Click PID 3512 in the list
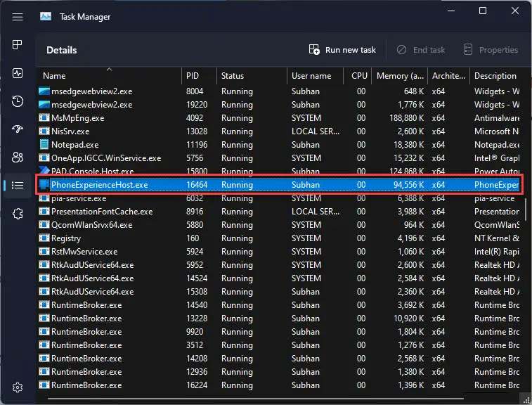Screen dimensions: 532x405 (x=195, y=345)
